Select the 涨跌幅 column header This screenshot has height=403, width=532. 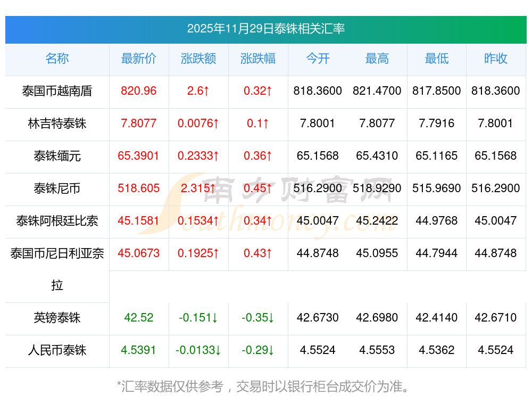click(x=258, y=59)
